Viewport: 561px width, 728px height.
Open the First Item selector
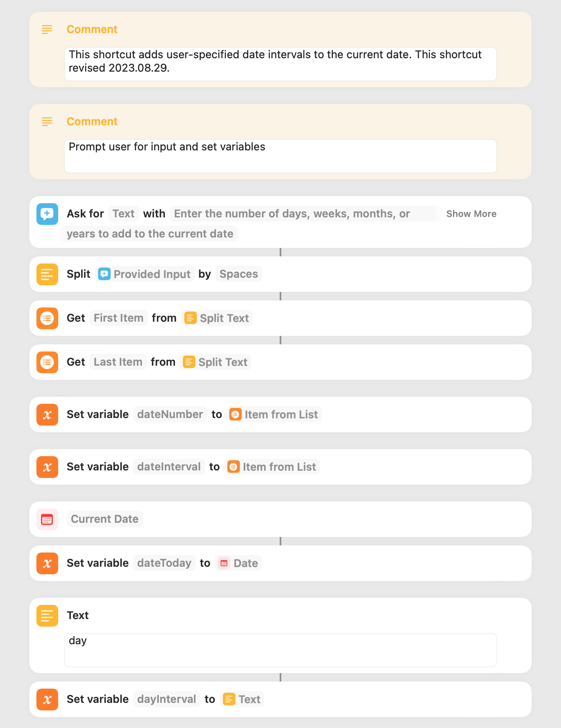pyautogui.click(x=118, y=318)
